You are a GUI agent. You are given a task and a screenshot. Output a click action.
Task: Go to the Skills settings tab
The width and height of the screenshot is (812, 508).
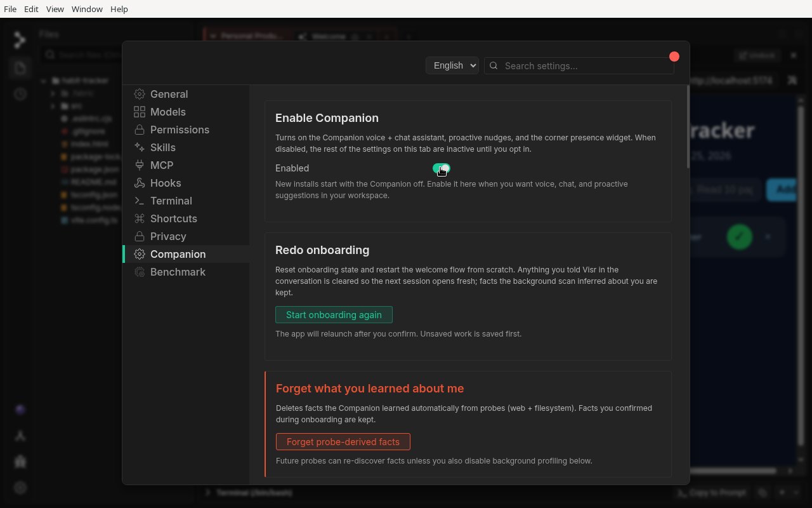pos(186,147)
